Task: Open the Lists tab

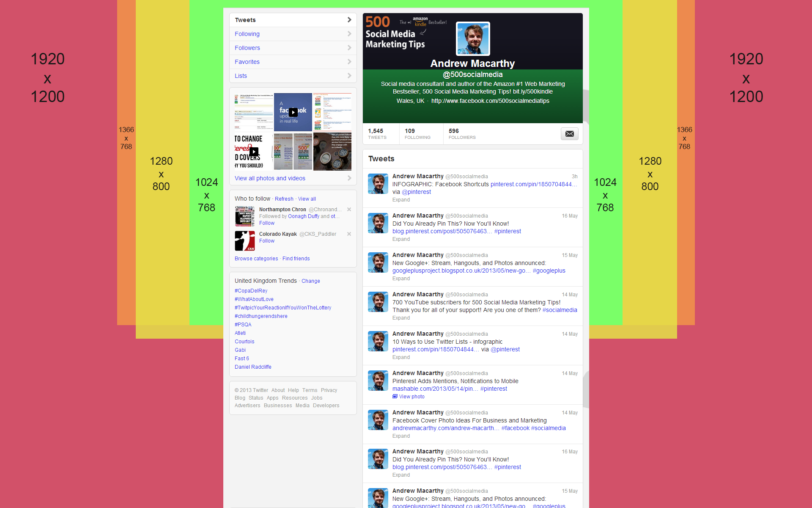Action: click(x=293, y=76)
